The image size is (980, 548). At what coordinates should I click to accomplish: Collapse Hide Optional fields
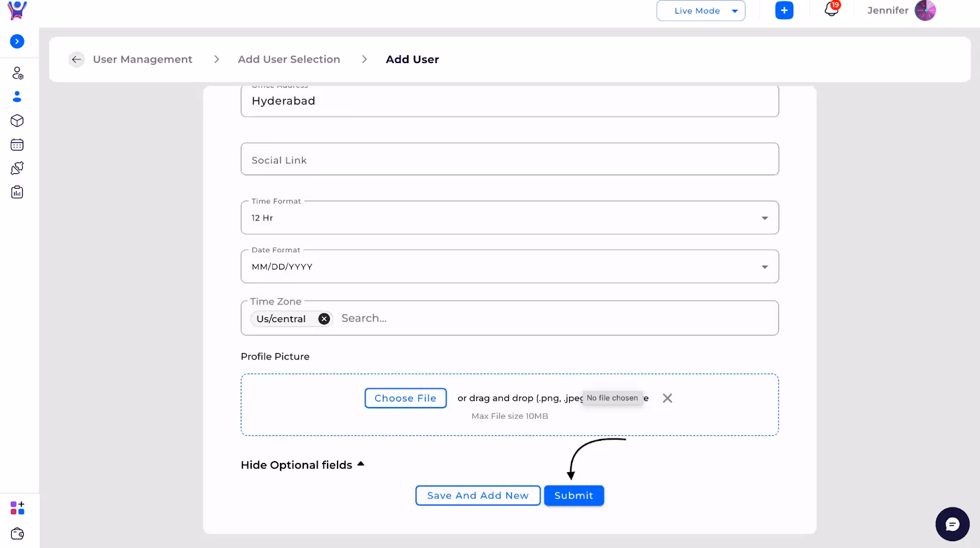click(303, 465)
